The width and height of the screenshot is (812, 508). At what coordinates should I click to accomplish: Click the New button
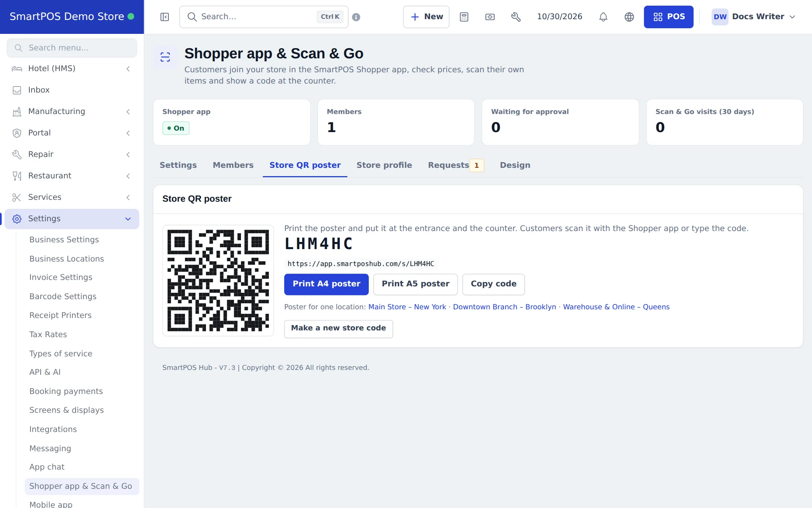pyautogui.click(x=426, y=17)
